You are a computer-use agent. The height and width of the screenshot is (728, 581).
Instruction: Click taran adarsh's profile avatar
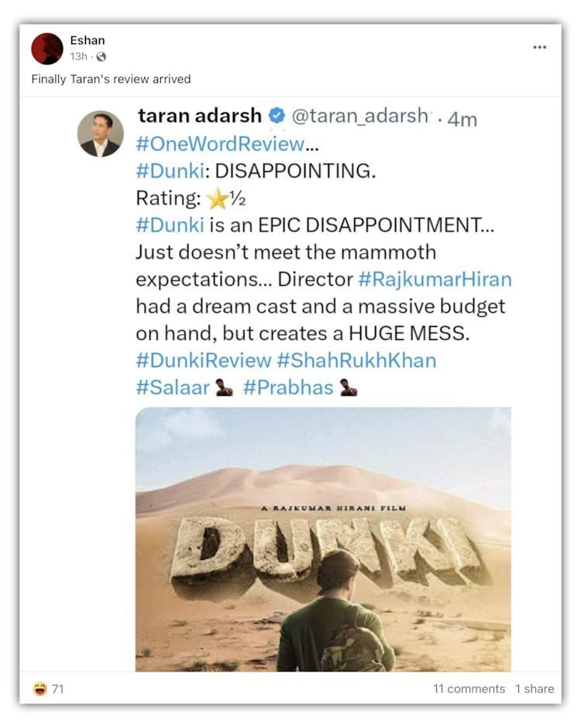coord(101,133)
